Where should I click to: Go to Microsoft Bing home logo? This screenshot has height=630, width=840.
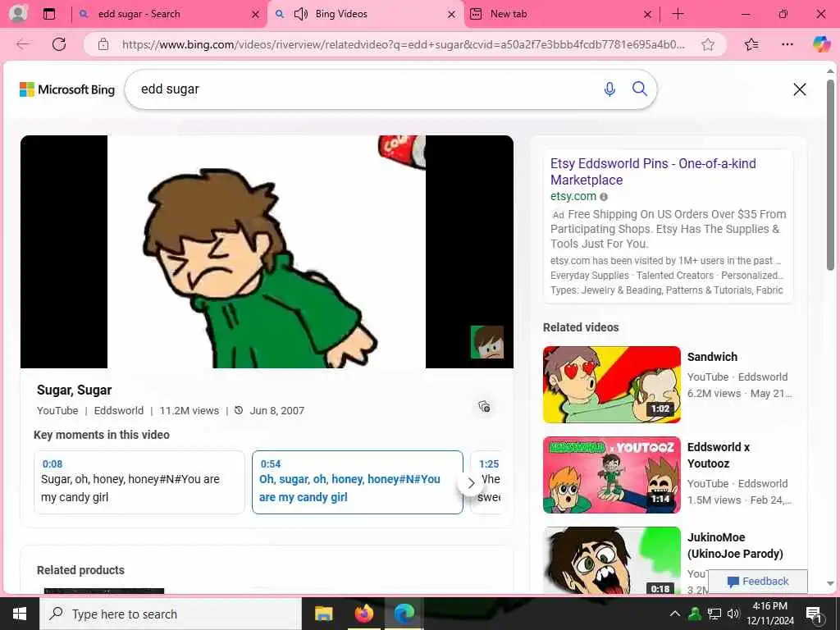67,89
